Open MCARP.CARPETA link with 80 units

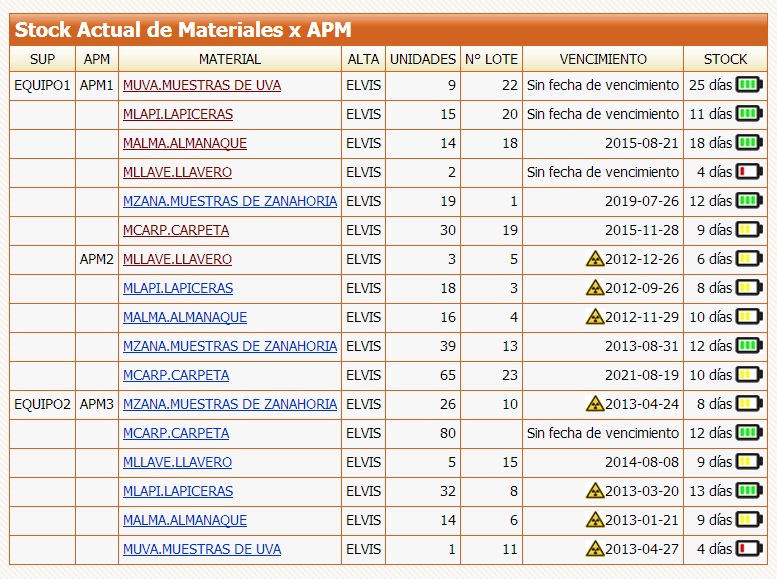(x=176, y=433)
